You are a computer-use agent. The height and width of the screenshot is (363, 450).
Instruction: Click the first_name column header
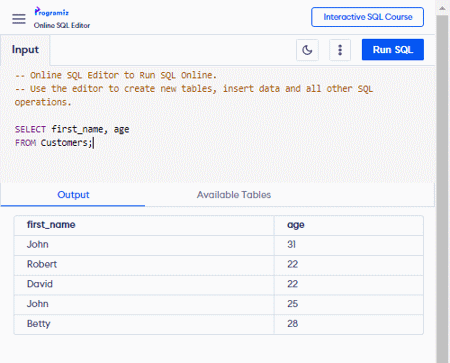51,225
